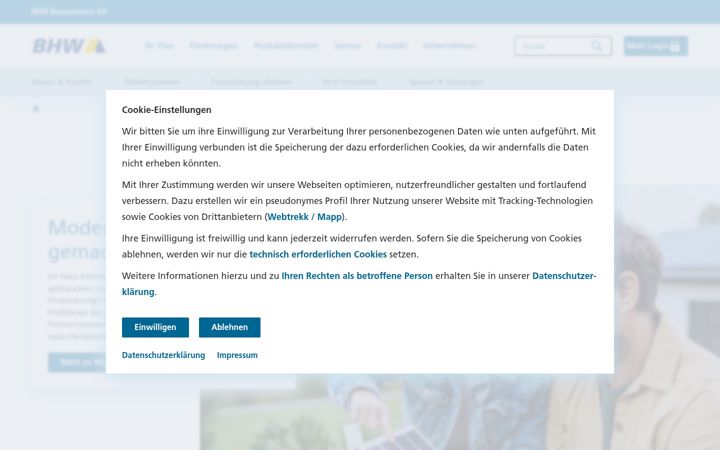Viewport: 720px width, 450px height.
Task: Follow the Ihren Rechten als betroffene Person link
Action: tap(357, 276)
